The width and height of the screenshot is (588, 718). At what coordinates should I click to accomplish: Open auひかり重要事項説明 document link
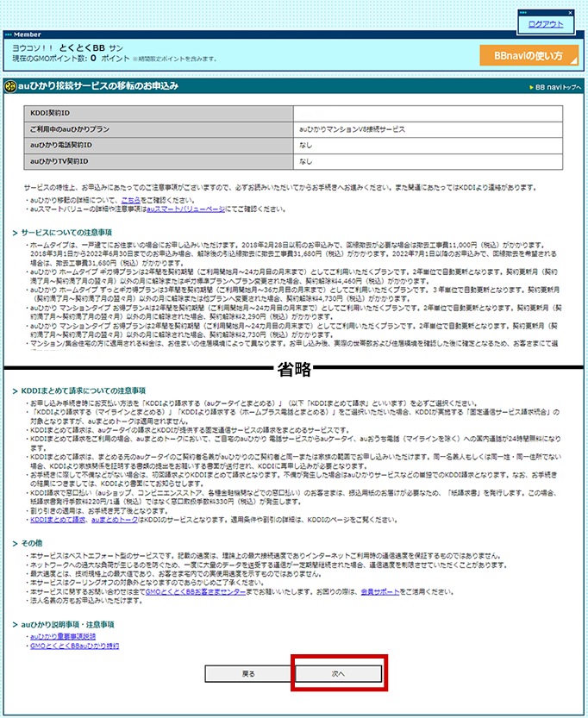click(x=62, y=635)
